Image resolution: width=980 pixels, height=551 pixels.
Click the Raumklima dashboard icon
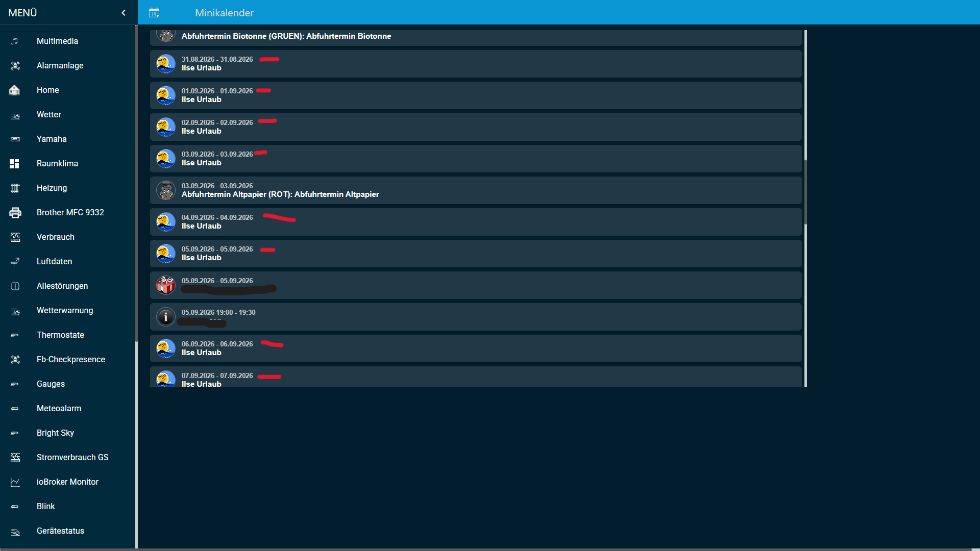point(14,163)
